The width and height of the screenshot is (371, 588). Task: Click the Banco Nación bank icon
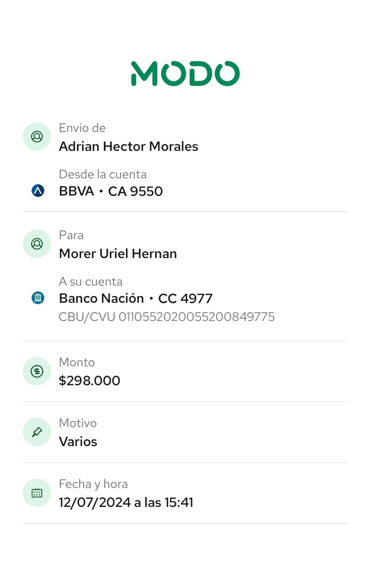(x=38, y=298)
